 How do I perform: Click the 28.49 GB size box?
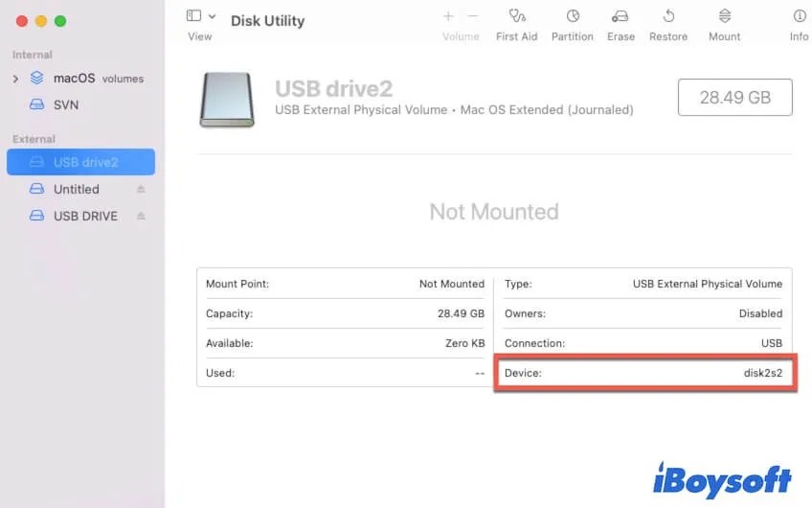(734, 97)
